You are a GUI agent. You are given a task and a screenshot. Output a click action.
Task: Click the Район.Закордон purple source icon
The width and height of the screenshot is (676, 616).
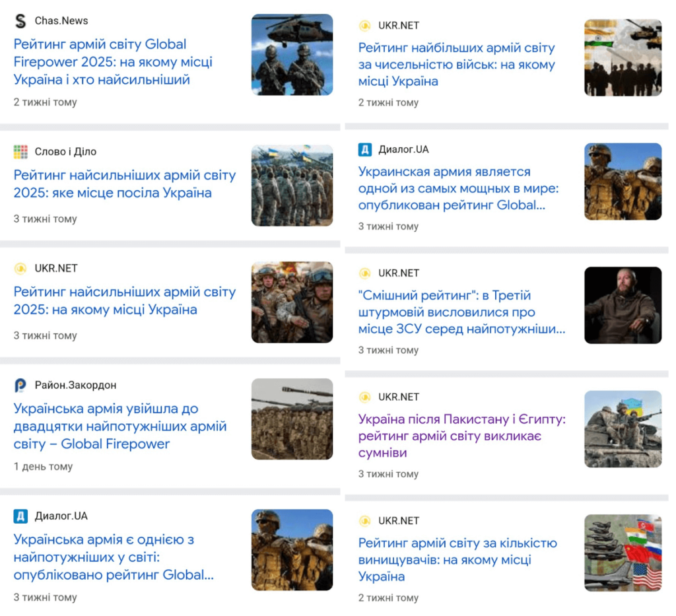(x=20, y=385)
